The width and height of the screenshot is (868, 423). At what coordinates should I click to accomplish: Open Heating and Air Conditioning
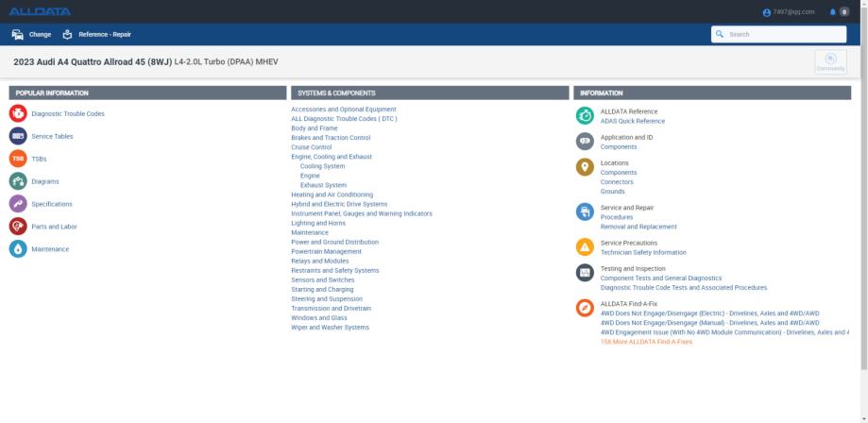(332, 195)
